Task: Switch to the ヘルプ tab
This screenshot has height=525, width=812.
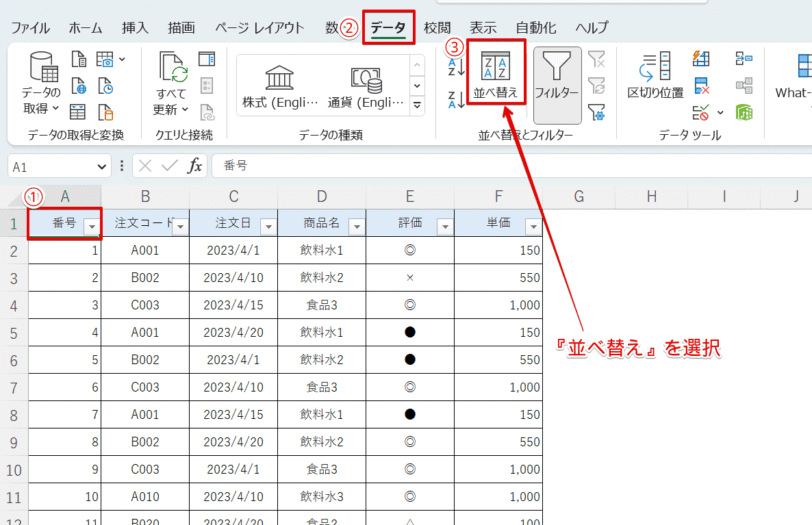Action: (592, 28)
